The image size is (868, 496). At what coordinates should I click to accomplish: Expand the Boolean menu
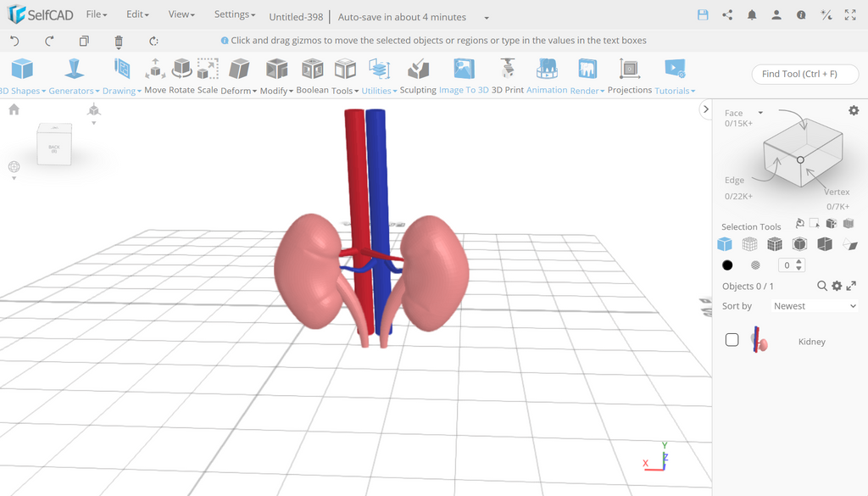point(312,89)
